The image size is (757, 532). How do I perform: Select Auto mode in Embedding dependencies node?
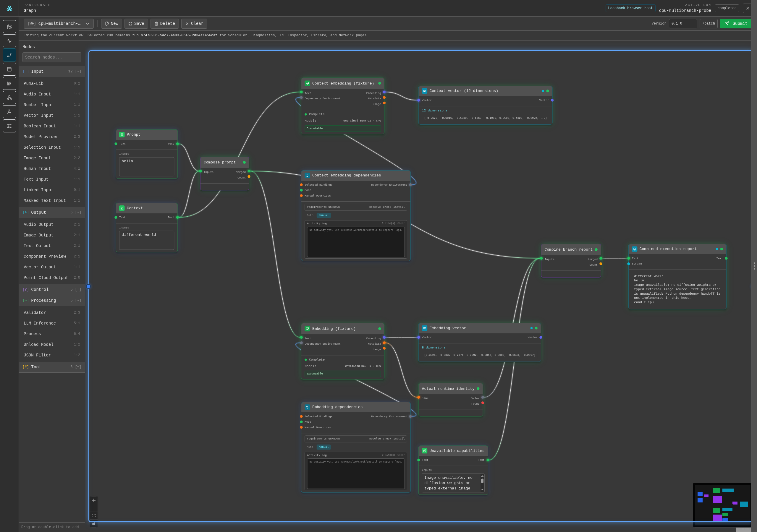tap(310, 447)
